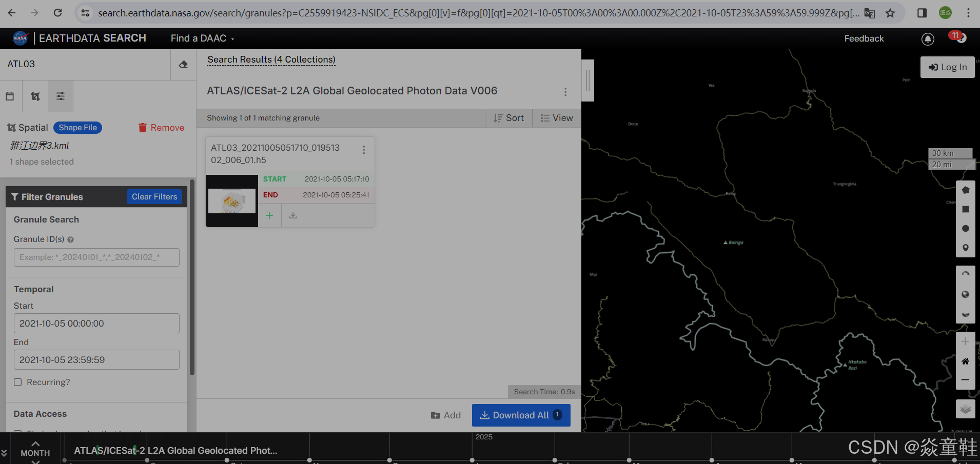Open the translate page icon
Viewport: 980px width, 464px height.
click(x=870, y=13)
